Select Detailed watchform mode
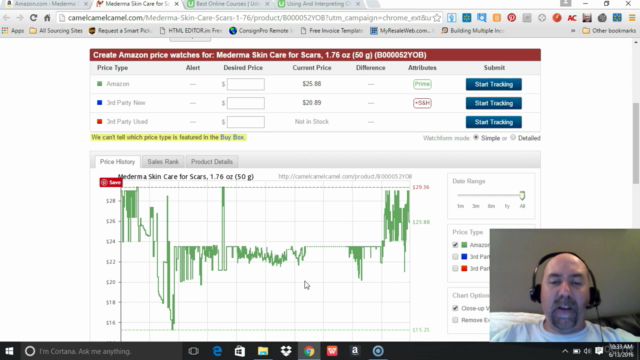This screenshot has width=640, height=360. (x=513, y=138)
